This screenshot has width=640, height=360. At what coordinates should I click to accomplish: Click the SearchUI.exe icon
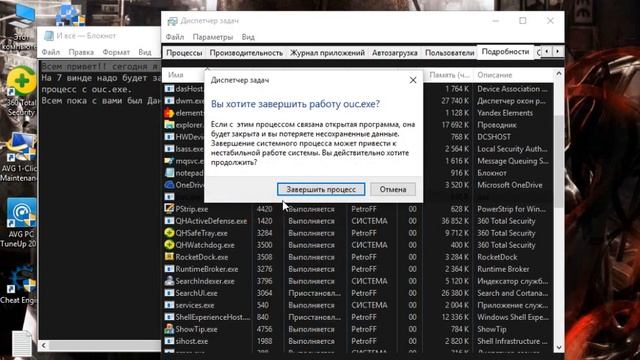[169, 293]
